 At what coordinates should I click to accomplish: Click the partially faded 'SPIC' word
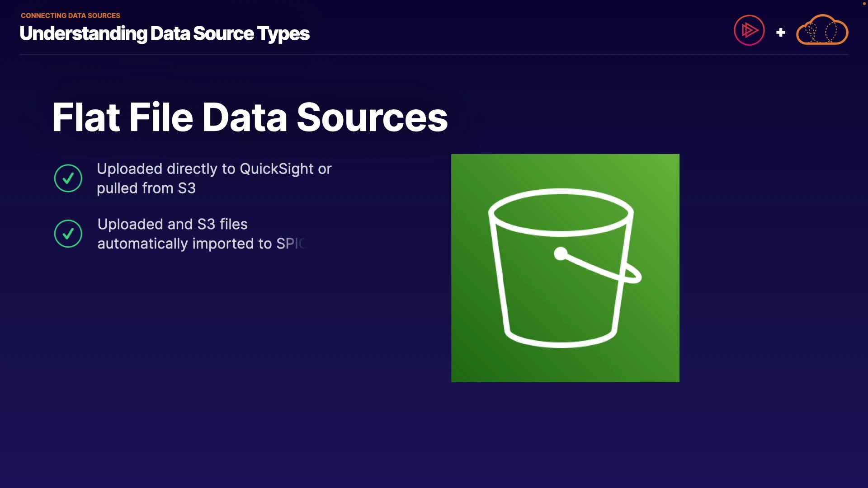[291, 244]
